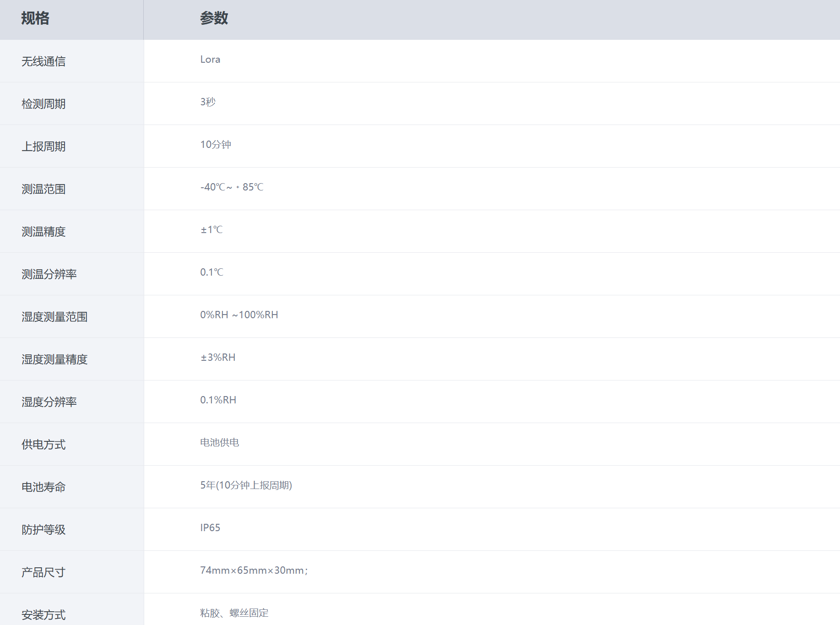Viewport: 840px width, 625px height.
Task: Click the 3秒 value
Action: click(x=208, y=102)
